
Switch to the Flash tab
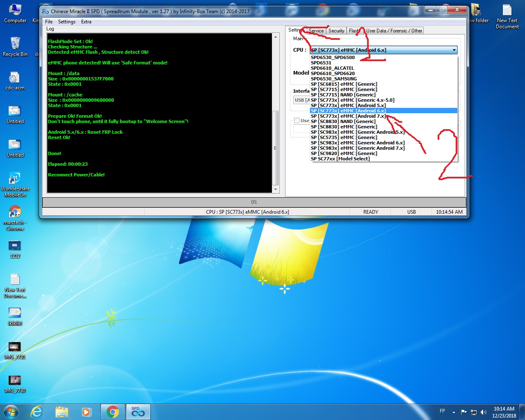(x=354, y=31)
